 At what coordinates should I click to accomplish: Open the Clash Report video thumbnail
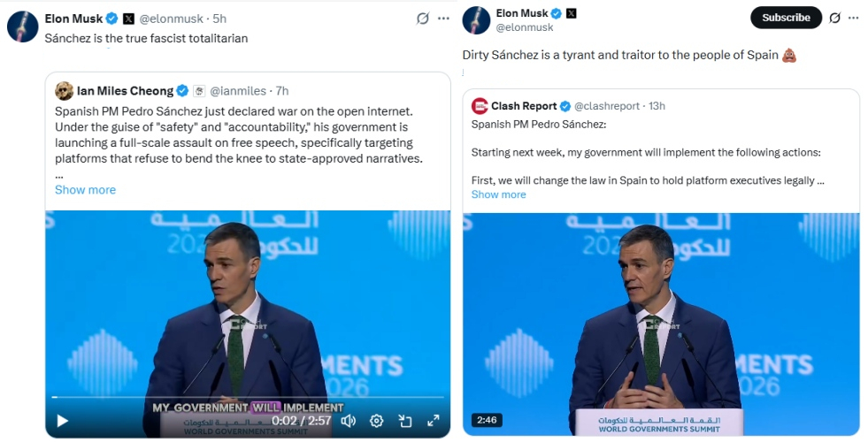click(x=660, y=324)
